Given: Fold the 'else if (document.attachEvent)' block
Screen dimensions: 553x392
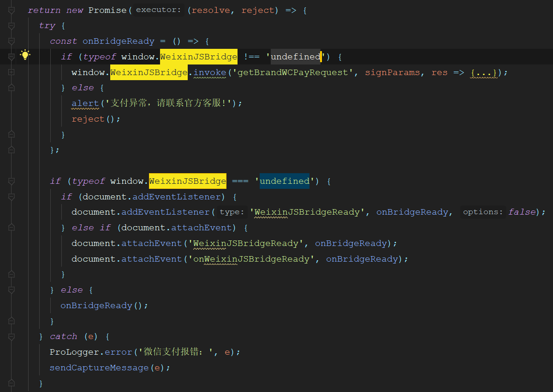Looking at the screenshot, I should (11, 228).
